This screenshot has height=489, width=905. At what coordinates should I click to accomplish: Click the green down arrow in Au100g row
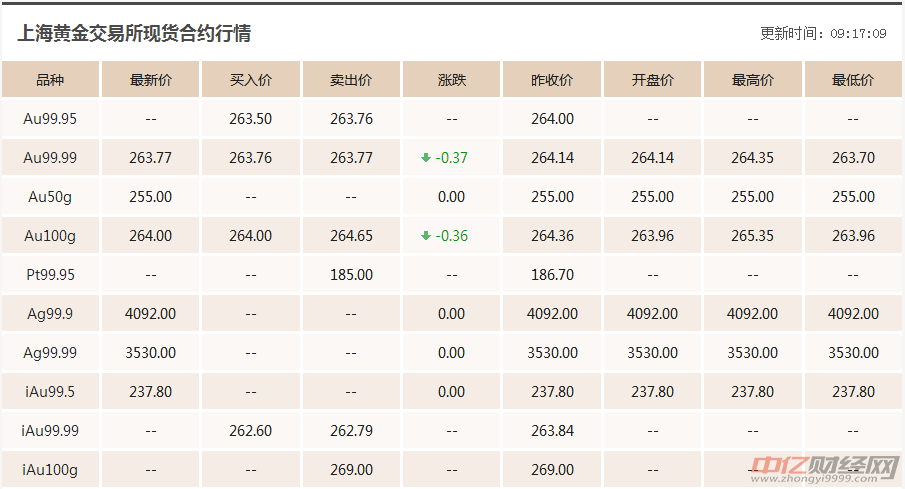click(426, 236)
